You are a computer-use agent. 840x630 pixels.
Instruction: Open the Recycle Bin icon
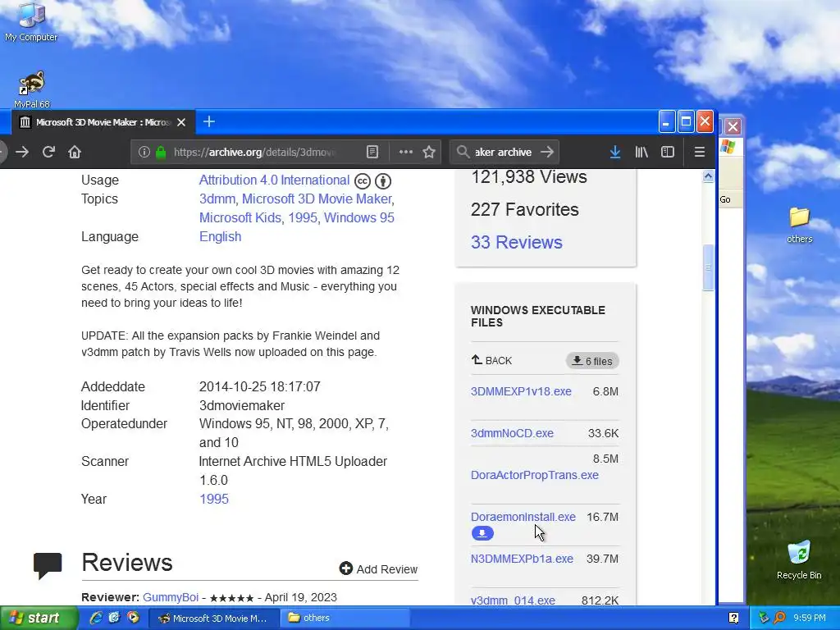click(x=799, y=559)
